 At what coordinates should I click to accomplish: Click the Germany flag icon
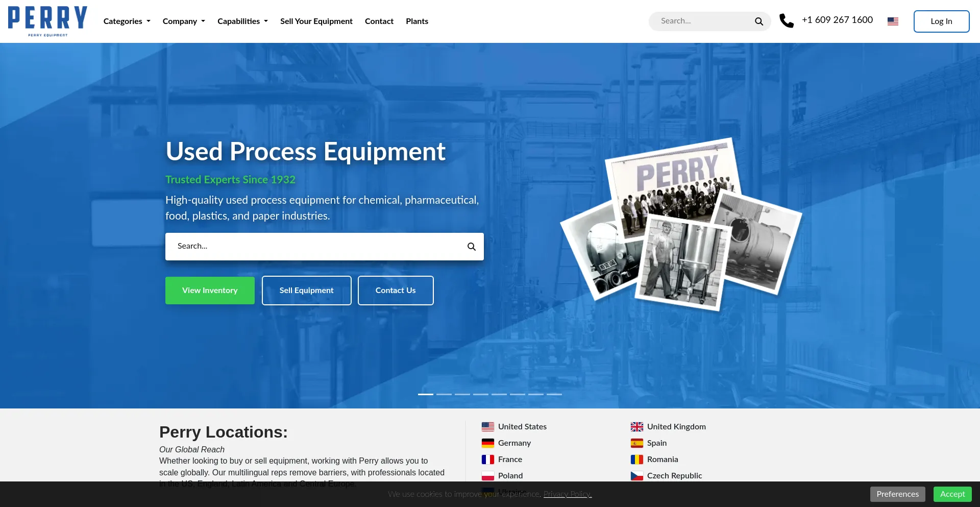point(488,443)
